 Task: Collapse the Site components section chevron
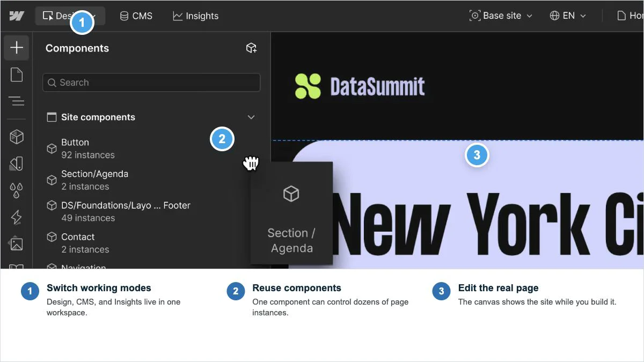(251, 117)
